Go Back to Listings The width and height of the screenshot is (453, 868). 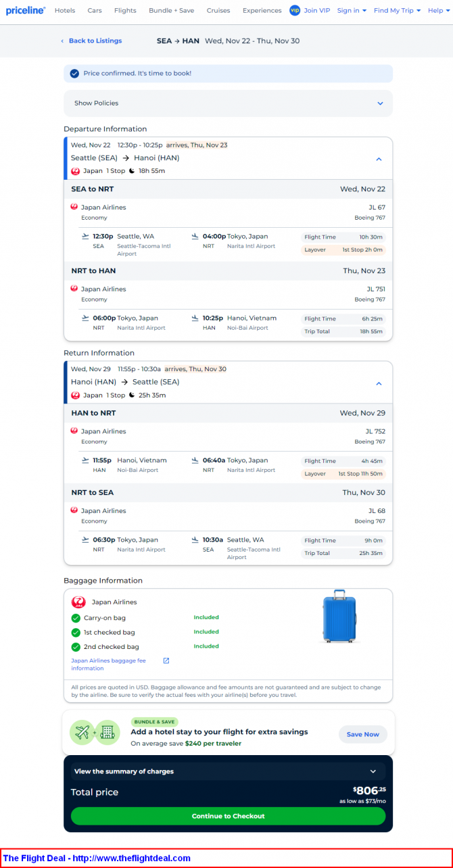[91, 41]
